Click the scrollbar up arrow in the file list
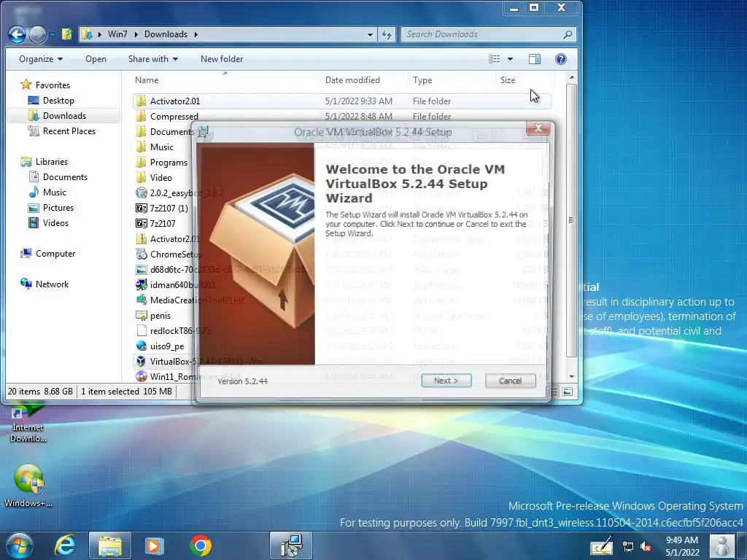Viewport: 747px width, 560px height. point(572,77)
